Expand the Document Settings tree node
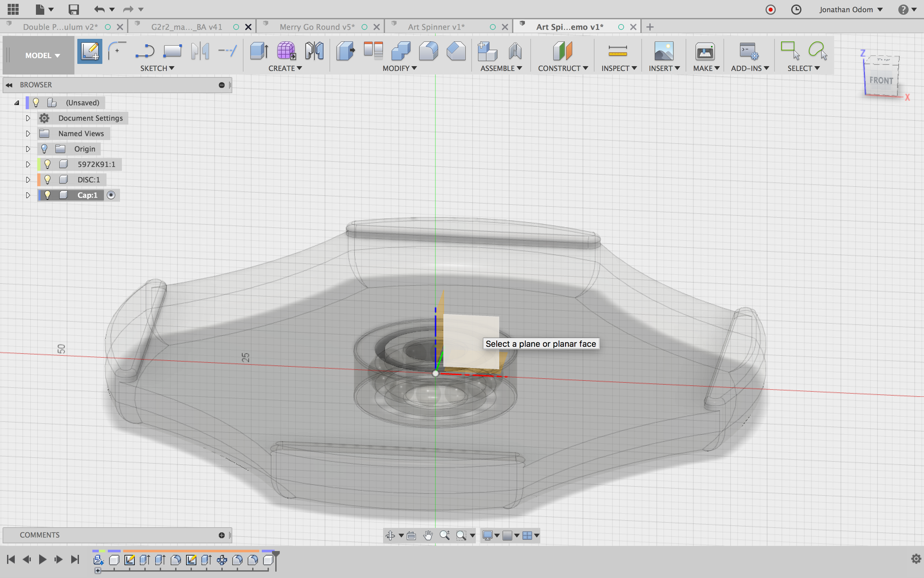Image resolution: width=924 pixels, height=578 pixels. pyautogui.click(x=28, y=118)
